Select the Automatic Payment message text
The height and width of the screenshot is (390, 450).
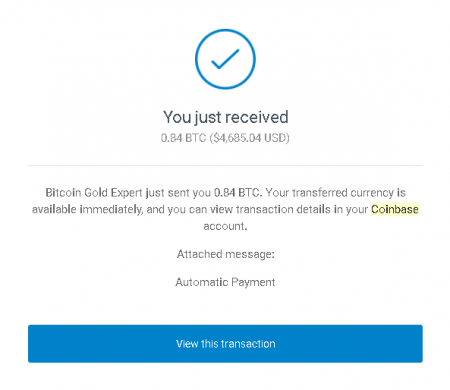coord(225,282)
